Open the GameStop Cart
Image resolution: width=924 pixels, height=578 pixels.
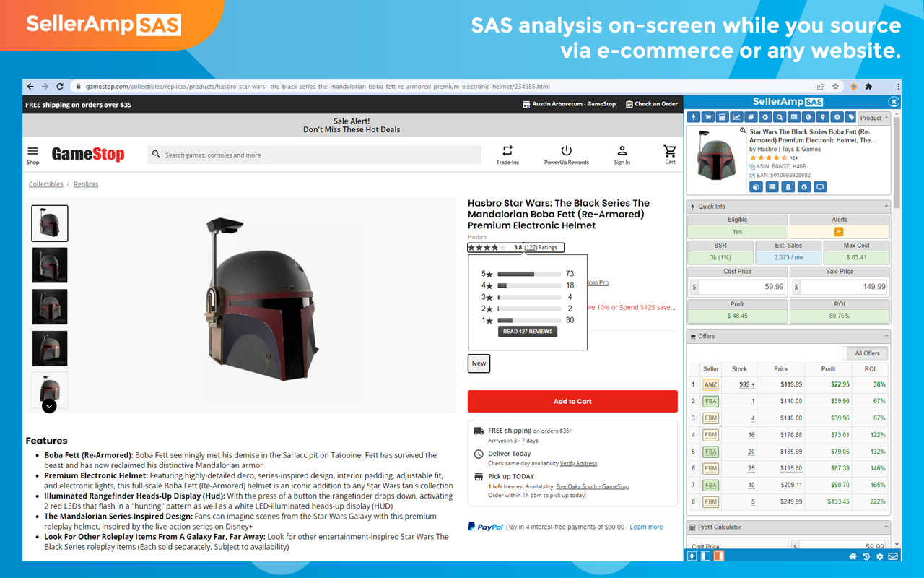tap(671, 155)
